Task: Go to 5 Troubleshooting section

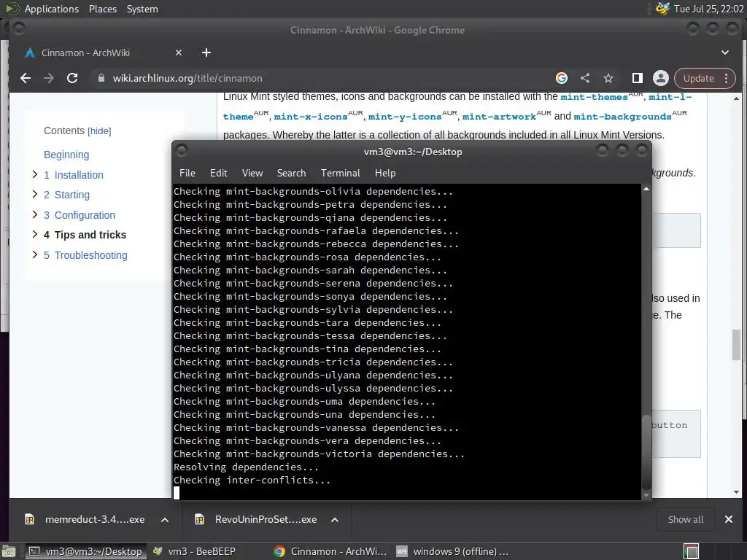Action: (x=86, y=255)
